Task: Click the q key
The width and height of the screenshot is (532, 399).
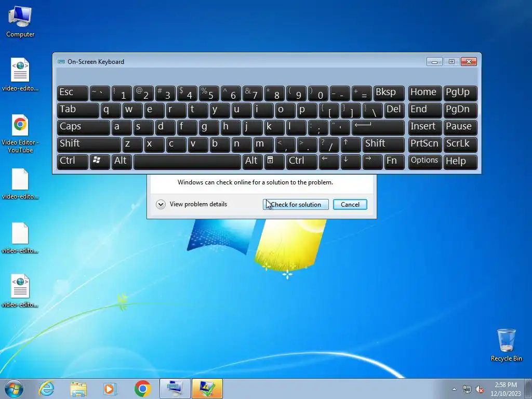Action: tap(111, 110)
